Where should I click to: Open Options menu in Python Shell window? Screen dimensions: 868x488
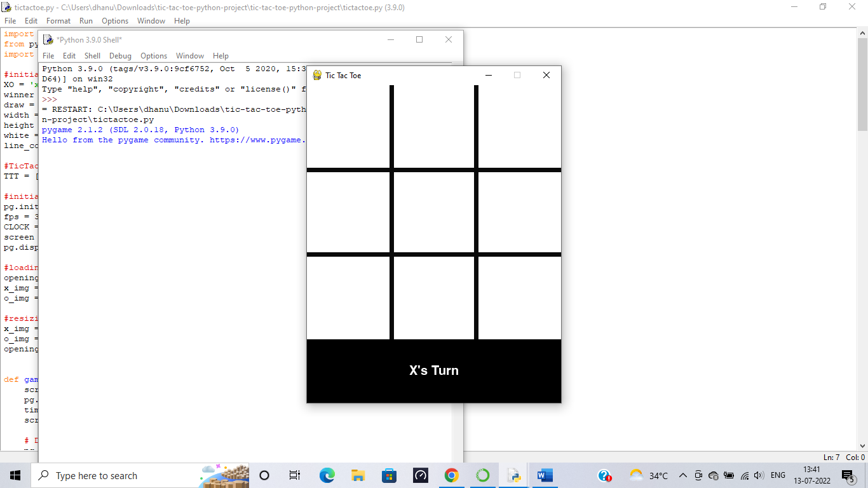click(154, 56)
